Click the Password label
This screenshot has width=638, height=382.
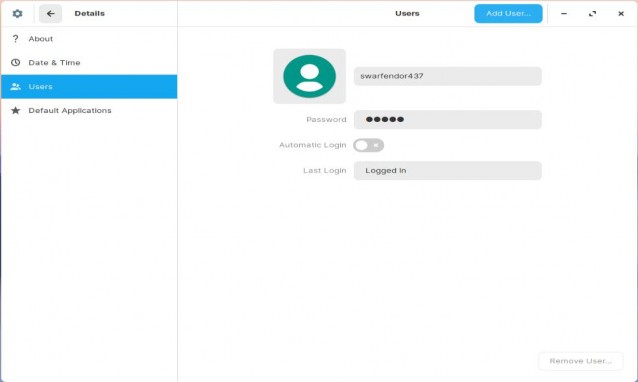[x=326, y=120]
